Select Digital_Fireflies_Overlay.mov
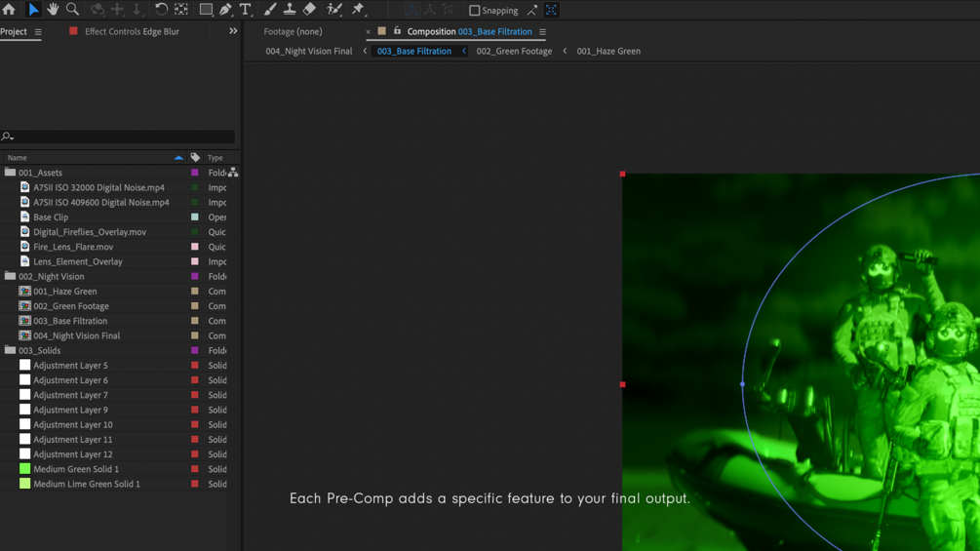980x551 pixels. (90, 232)
